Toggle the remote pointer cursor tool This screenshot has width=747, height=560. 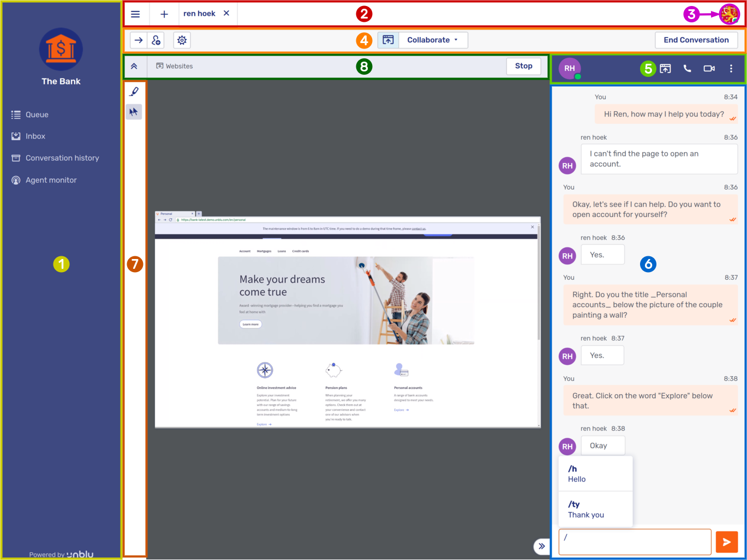click(x=134, y=112)
